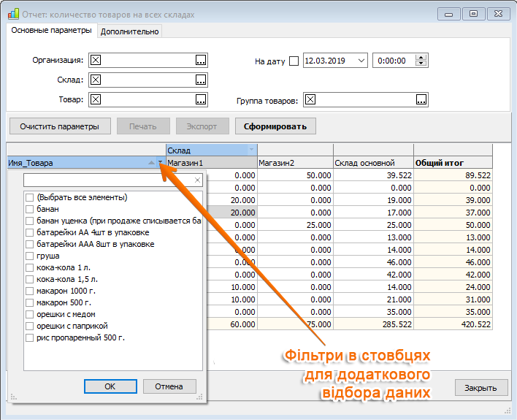Image resolution: width=517 pixels, height=420 pixels.
Task: Minimize the report window
Action: tap(449, 14)
